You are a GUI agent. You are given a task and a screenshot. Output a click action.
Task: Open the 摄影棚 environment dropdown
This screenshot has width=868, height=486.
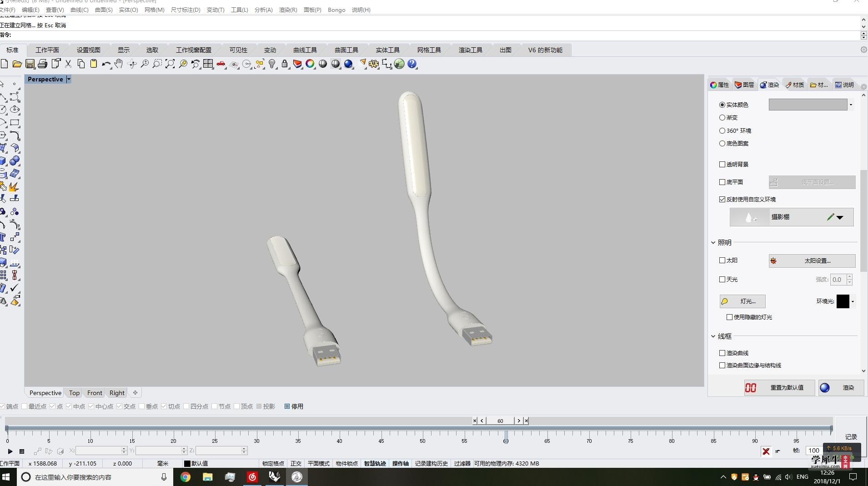click(840, 217)
